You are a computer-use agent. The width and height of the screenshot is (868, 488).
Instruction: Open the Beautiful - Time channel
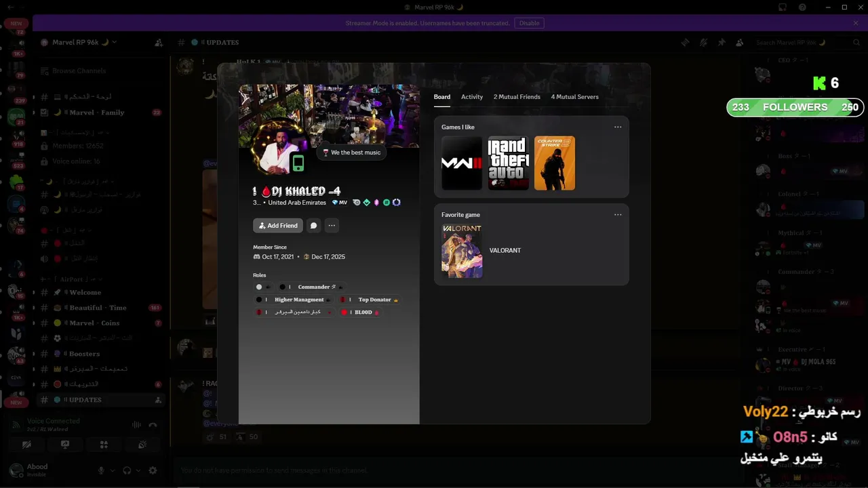pos(102,308)
